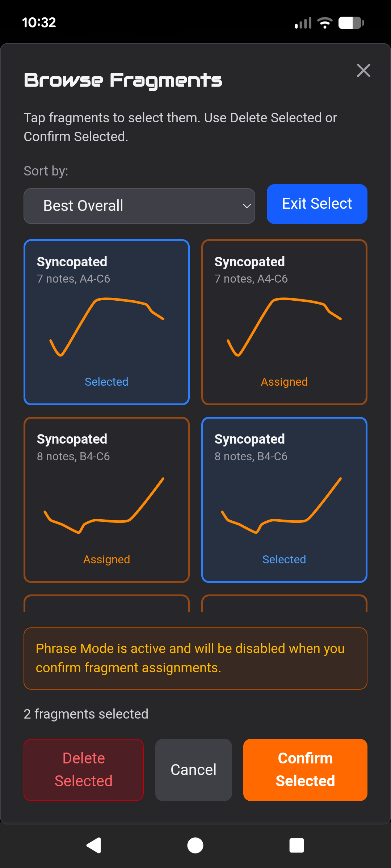Tap the partially visible fragment card at bottom left

tap(106, 604)
